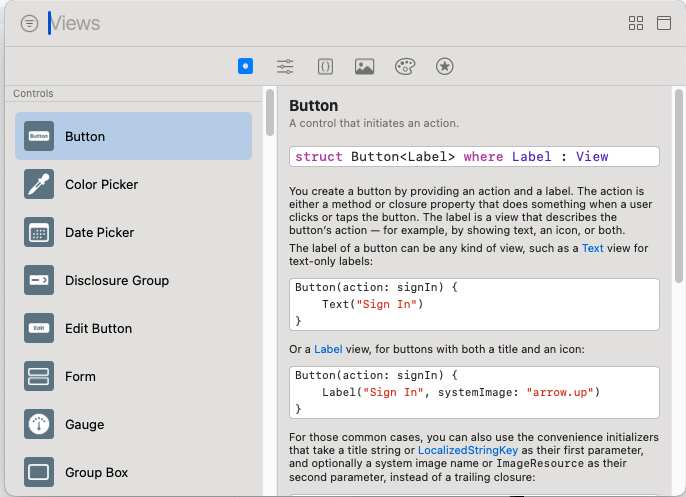Image resolution: width=686 pixels, height=497 pixels.
Task: Open the Symbols star tab
Action: pyautogui.click(x=444, y=66)
